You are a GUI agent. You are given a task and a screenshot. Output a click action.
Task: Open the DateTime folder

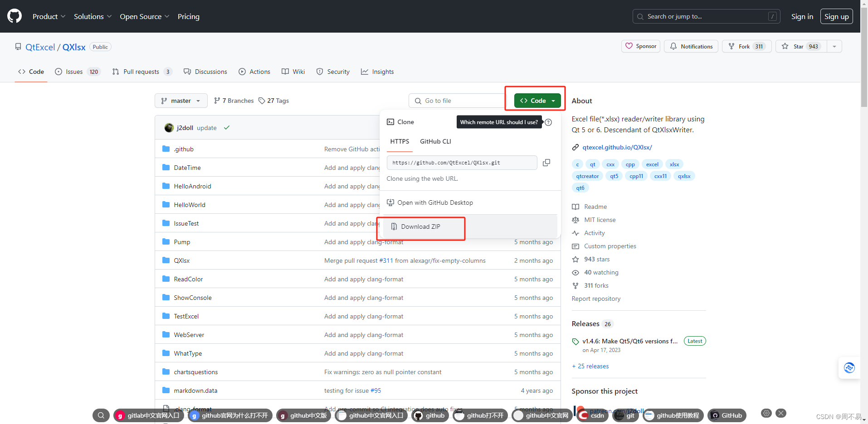click(187, 168)
